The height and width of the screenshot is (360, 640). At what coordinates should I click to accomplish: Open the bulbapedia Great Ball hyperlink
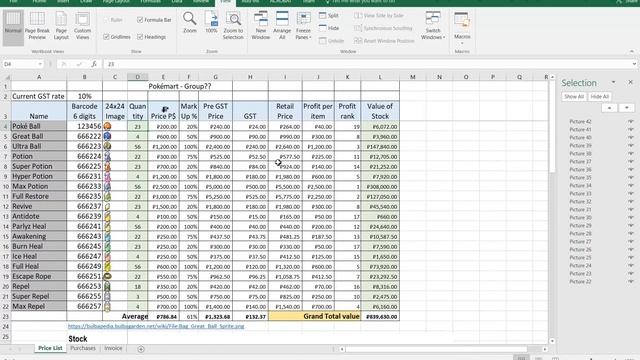156,326
